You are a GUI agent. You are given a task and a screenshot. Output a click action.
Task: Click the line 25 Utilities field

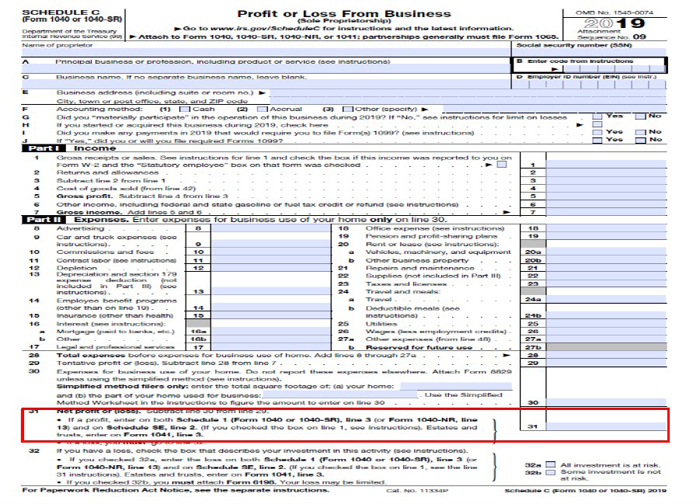[607, 323]
